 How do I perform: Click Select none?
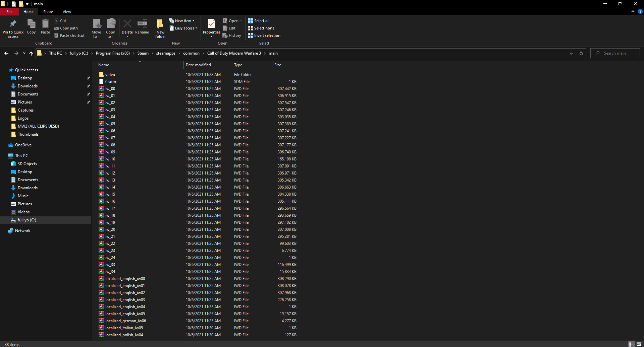coord(261,28)
